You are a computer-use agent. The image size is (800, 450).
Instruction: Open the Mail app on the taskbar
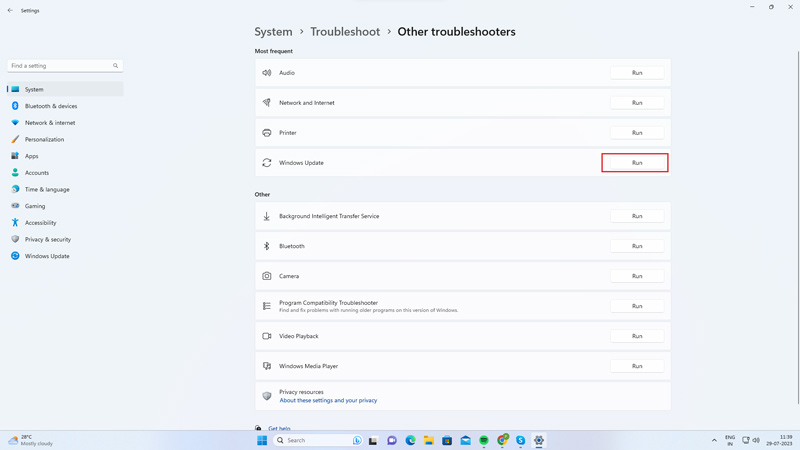pos(465,440)
